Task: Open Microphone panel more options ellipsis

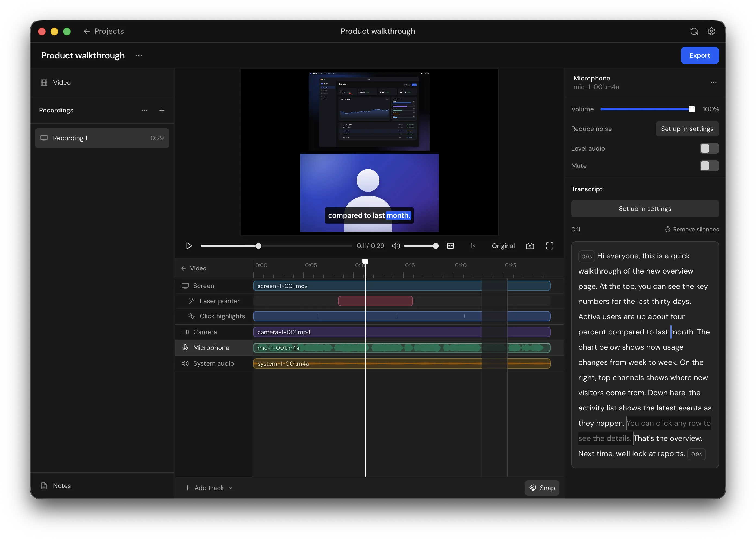Action: point(713,83)
